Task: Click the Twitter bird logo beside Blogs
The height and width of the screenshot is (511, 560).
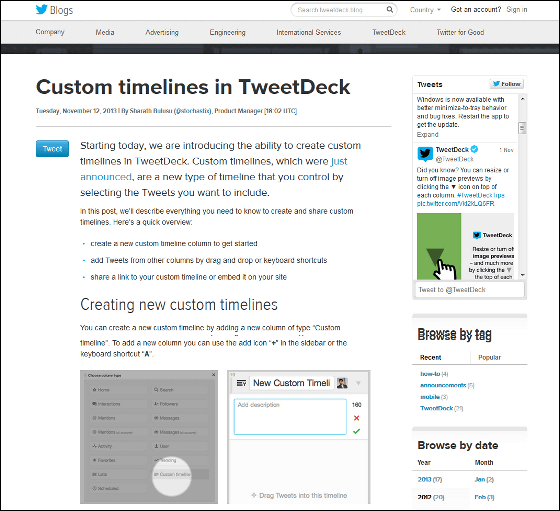Action: pos(41,9)
